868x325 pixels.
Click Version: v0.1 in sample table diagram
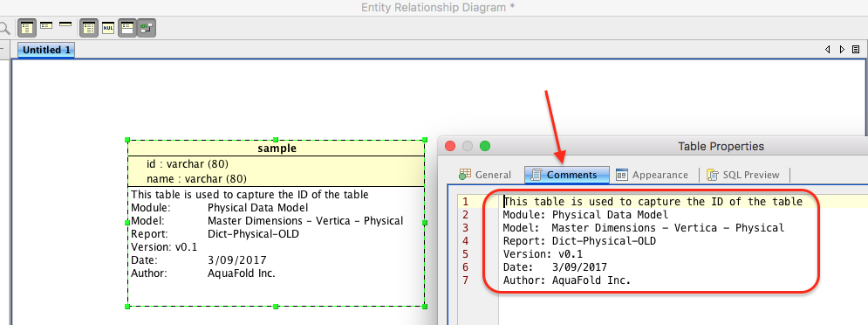pyautogui.click(x=164, y=247)
